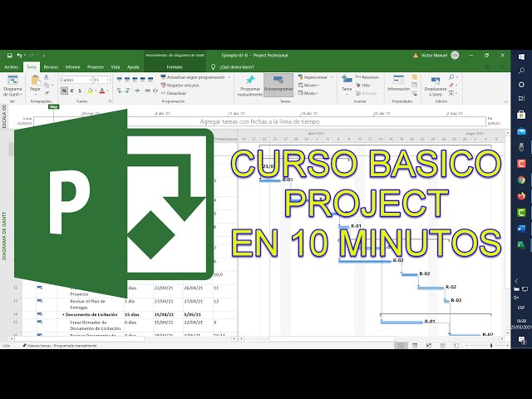Viewport: 532px width, 399px height.
Task: Click the indent task icon
Action: tap(127, 91)
